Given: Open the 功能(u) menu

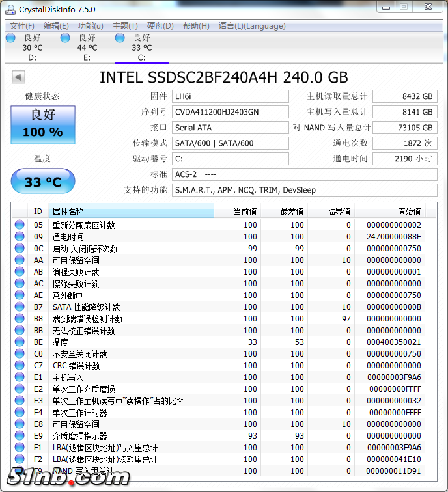Looking at the screenshot, I should tap(91, 26).
